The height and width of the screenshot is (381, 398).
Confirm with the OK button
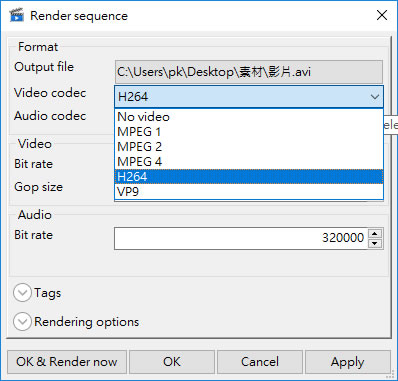172,362
